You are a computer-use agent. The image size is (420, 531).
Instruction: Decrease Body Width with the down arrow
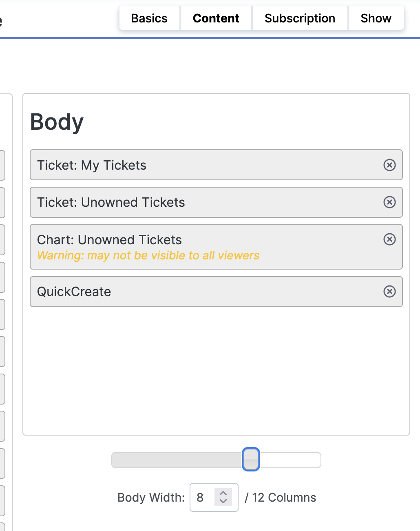click(223, 501)
